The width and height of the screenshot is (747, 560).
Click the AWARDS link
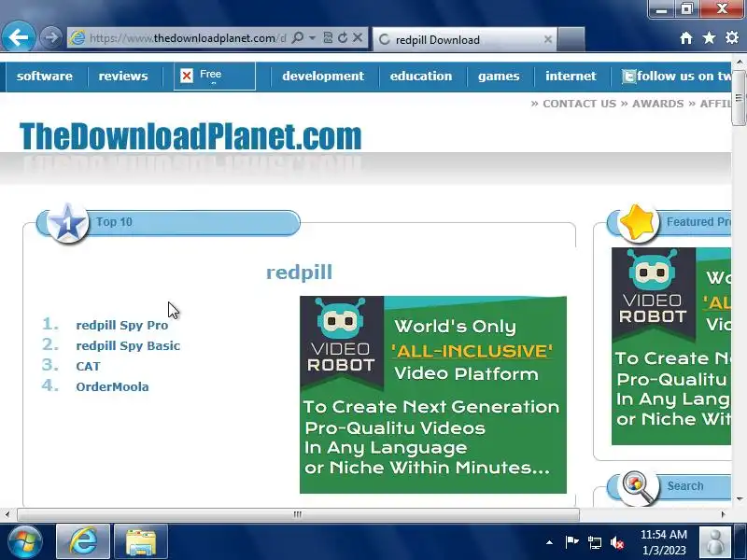click(x=657, y=104)
